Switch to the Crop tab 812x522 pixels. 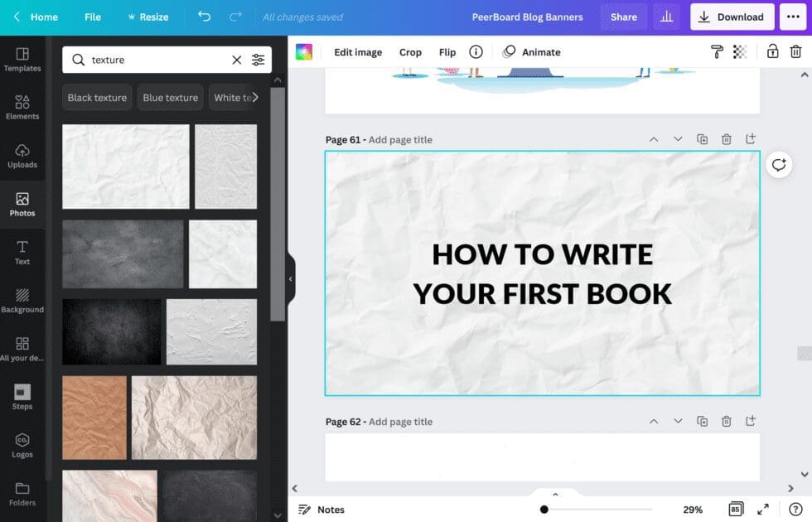pos(410,51)
